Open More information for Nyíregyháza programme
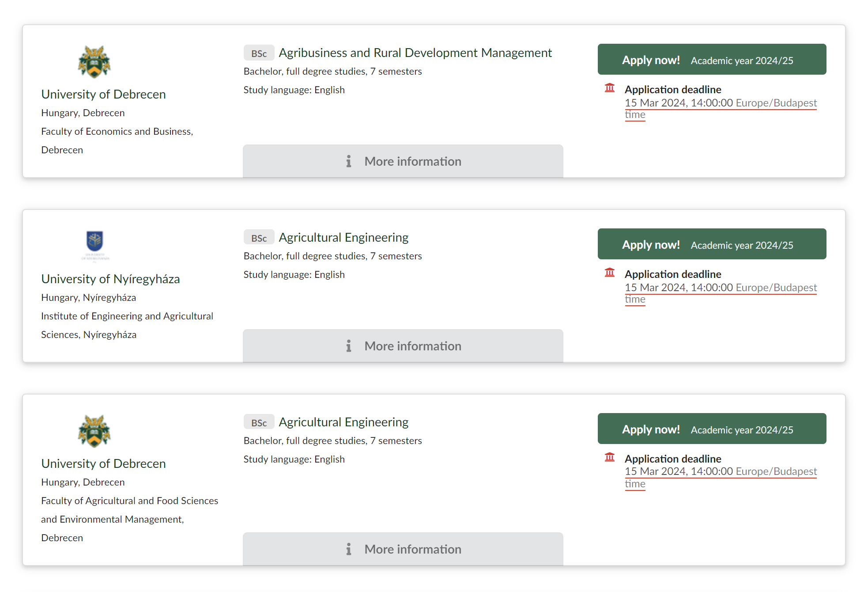 pos(403,346)
